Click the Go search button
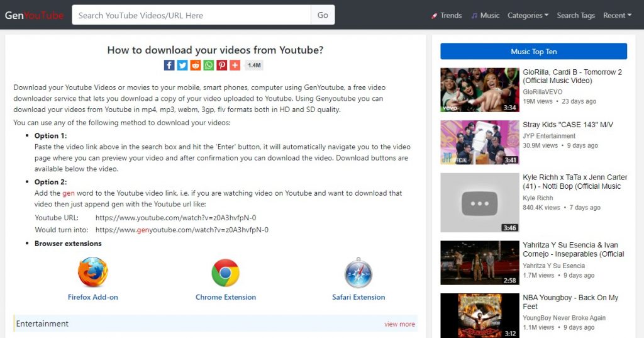Viewport: 644px width, 338px height. (x=323, y=15)
